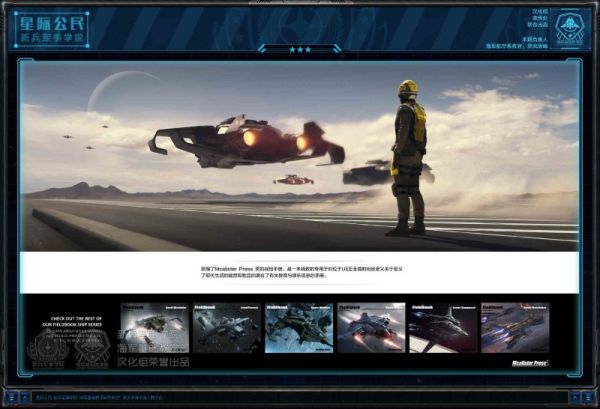Click the second-to-last icon in bottom-right footer
This screenshot has height=409, width=600.
tap(577, 397)
